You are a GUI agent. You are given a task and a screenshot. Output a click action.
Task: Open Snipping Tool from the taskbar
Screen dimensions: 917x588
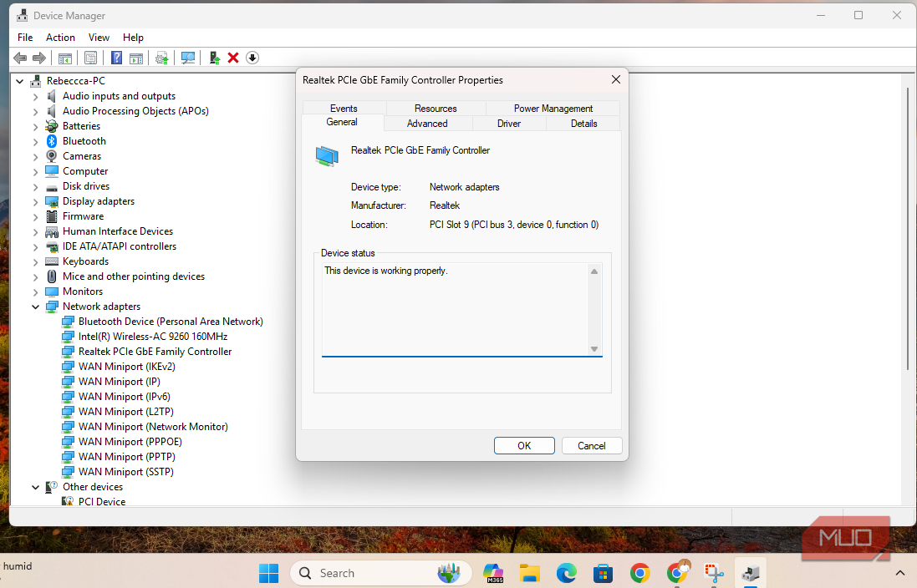coord(714,573)
